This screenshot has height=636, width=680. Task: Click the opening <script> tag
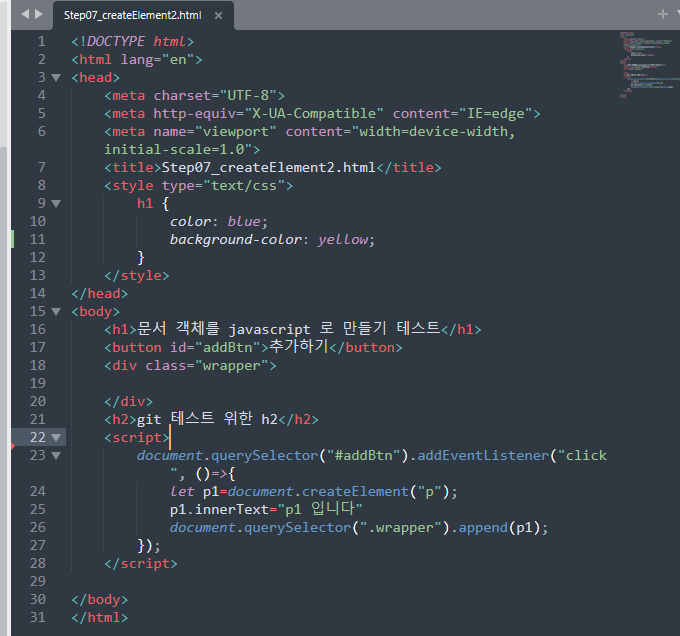[x=137, y=437]
